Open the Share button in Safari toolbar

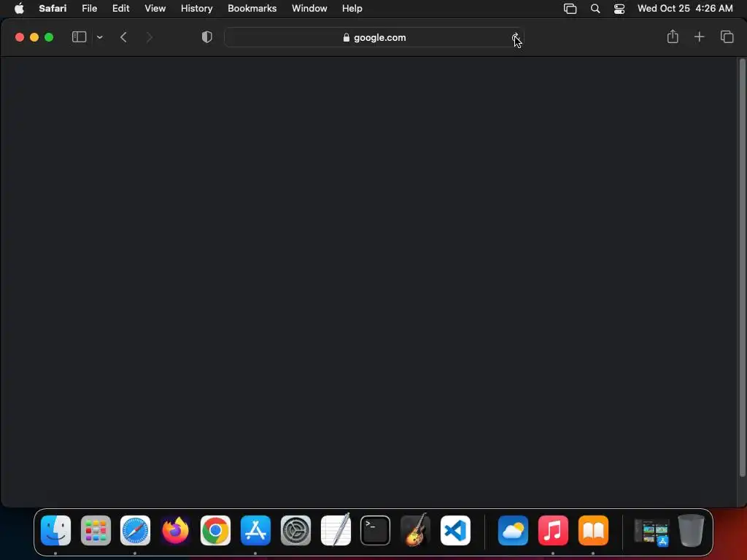672,36
